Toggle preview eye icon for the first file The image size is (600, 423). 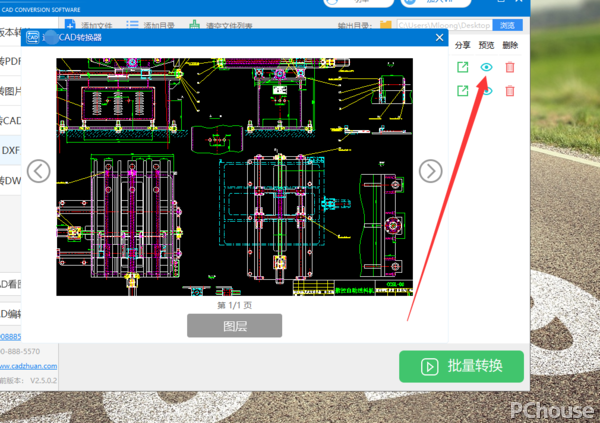point(487,67)
